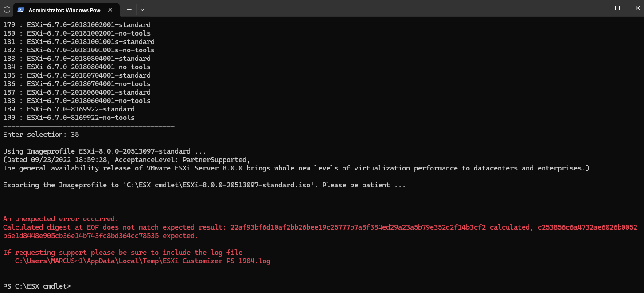Close the Administrator: Windows PowerShell tab
This screenshot has width=644, height=293.
coord(111,9)
